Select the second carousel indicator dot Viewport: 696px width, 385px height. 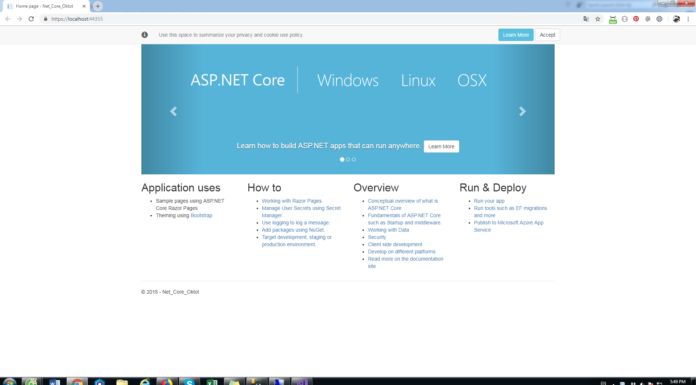point(348,159)
